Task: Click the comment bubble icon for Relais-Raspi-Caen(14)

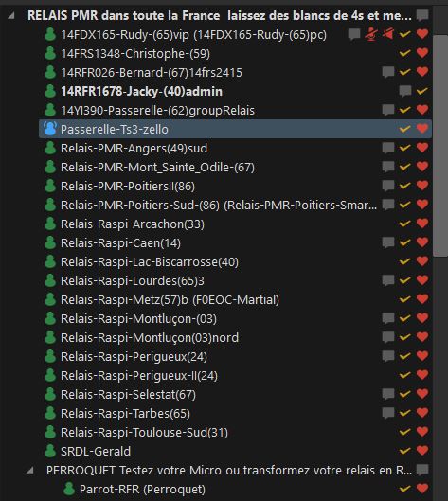Action: click(x=388, y=242)
